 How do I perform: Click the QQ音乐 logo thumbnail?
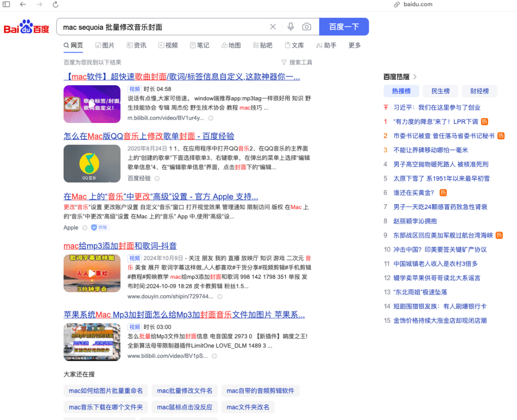coord(92,164)
